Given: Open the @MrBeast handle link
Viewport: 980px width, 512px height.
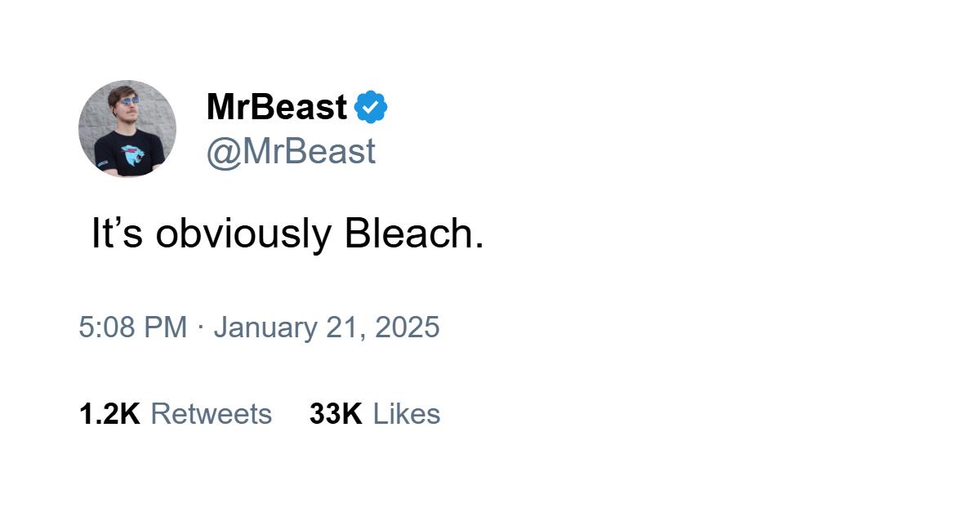Looking at the screenshot, I should [x=292, y=152].
